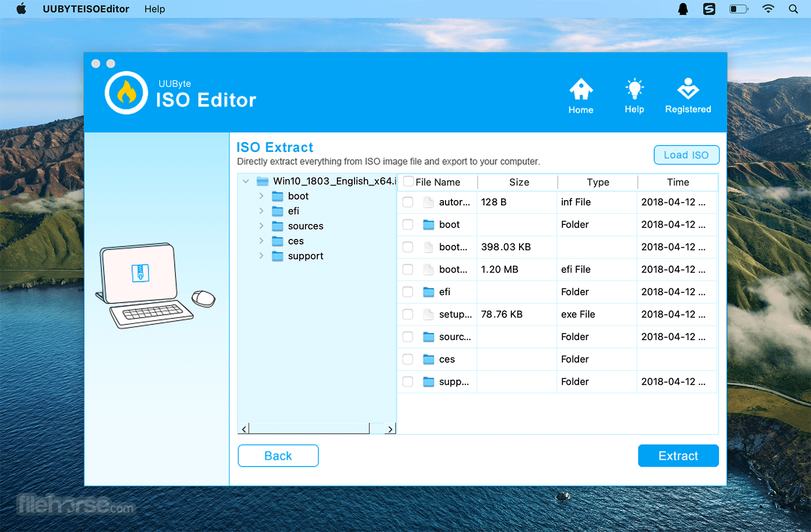Image resolution: width=811 pixels, height=532 pixels.
Task: Open the Help menu in menu bar
Action: tap(155, 9)
